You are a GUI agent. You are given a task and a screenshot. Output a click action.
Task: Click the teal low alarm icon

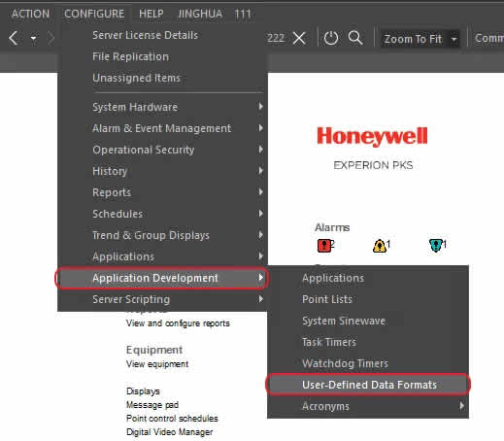pyautogui.click(x=435, y=246)
